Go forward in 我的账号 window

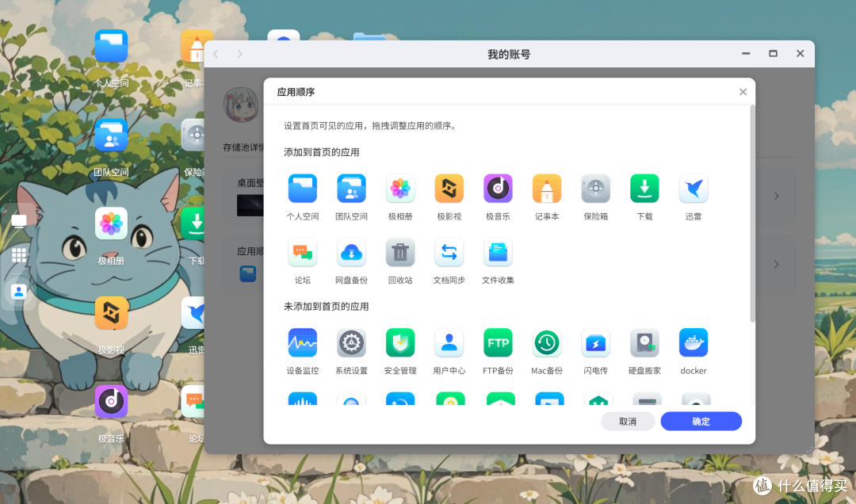coord(239,54)
